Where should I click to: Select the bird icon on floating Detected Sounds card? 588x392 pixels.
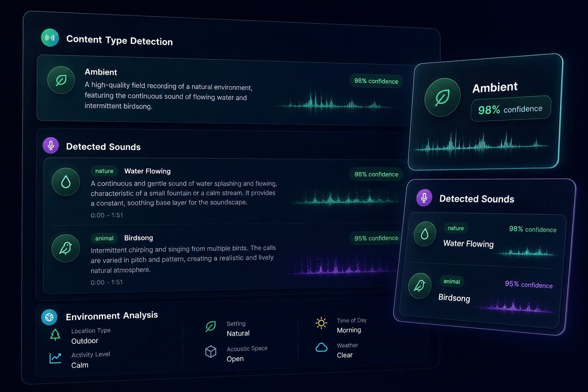point(420,286)
